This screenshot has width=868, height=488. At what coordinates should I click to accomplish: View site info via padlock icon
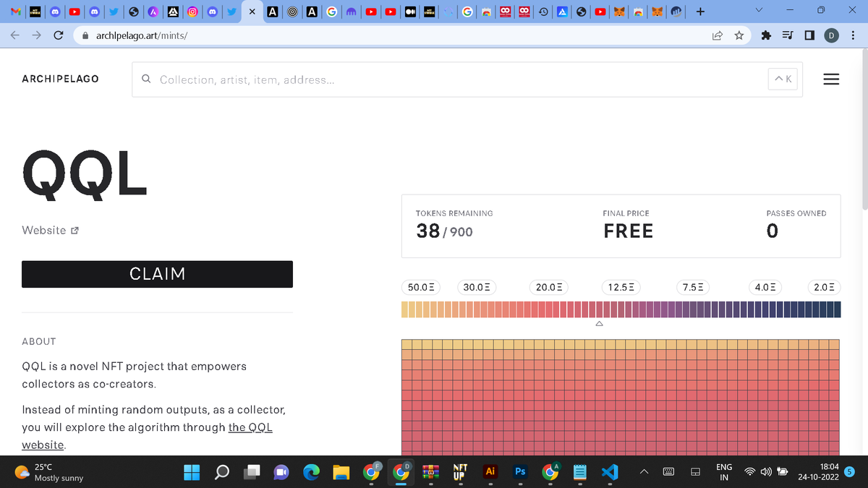[85, 35]
